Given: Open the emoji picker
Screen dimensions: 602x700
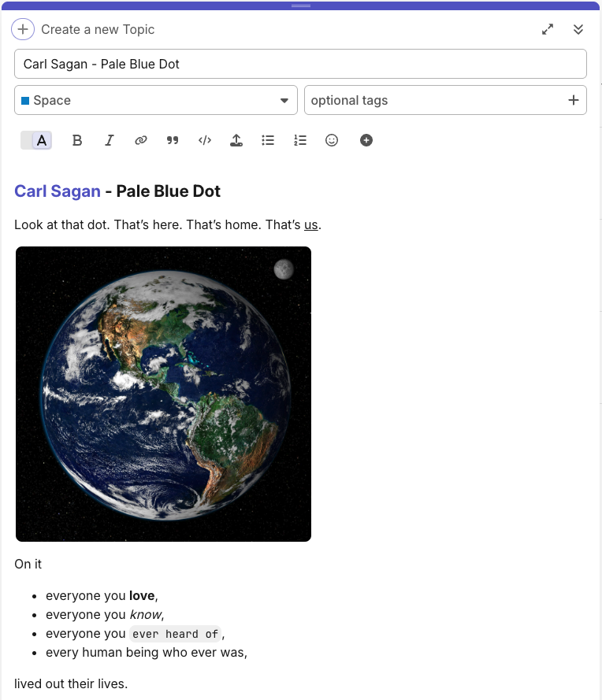Looking at the screenshot, I should pos(332,140).
